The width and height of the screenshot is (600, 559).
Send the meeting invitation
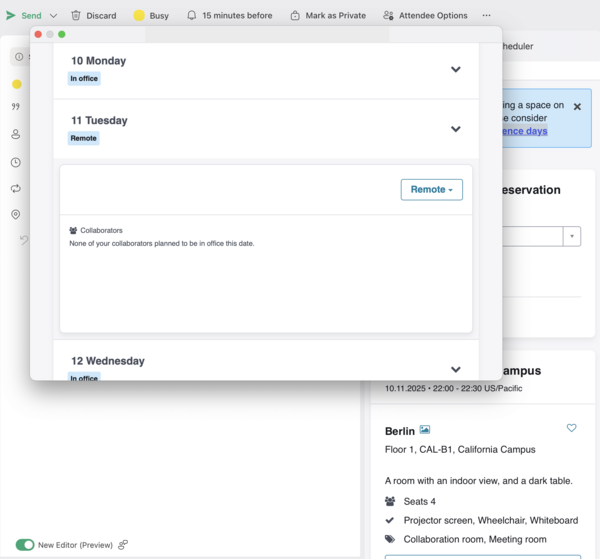(23, 16)
